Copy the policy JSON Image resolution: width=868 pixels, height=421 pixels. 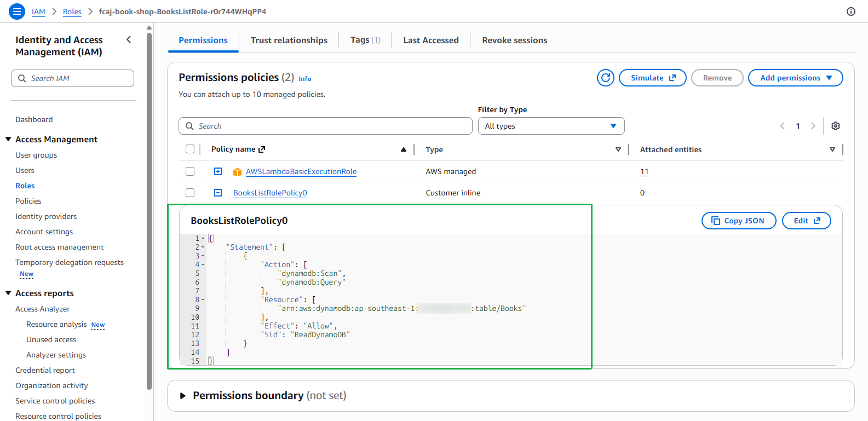point(739,221)
